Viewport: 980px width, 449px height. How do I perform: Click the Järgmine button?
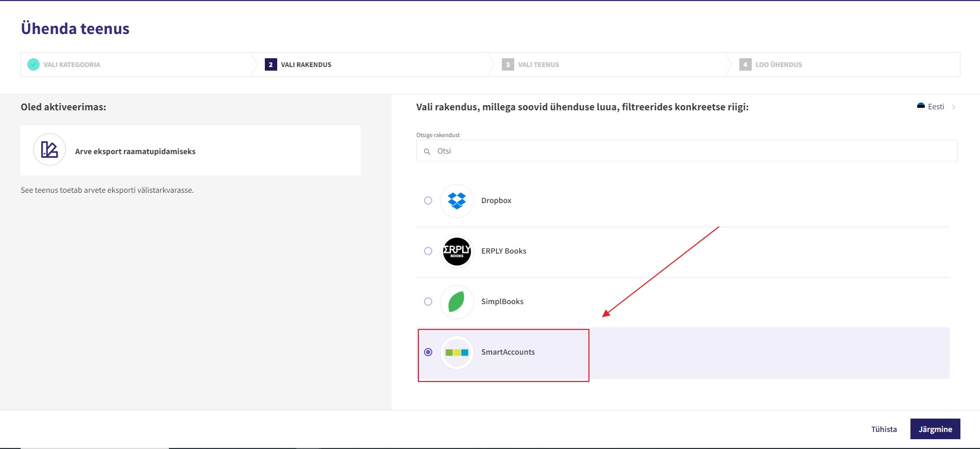tap(935, 429)
